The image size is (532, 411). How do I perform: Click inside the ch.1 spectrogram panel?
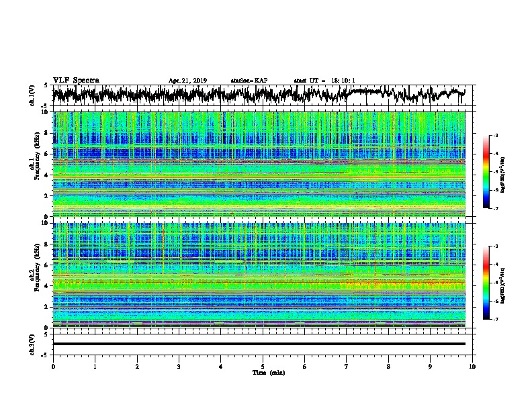click(x=259, y=164)
